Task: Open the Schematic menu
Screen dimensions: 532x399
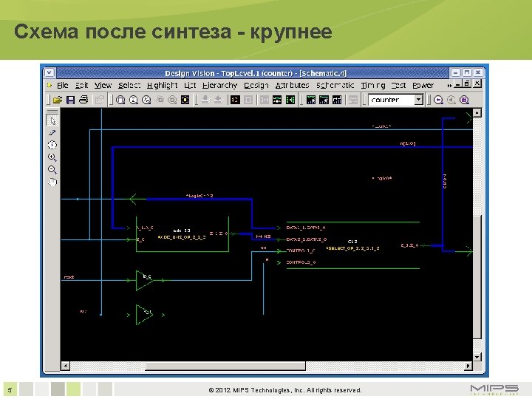Action: [x=335, y=85]
